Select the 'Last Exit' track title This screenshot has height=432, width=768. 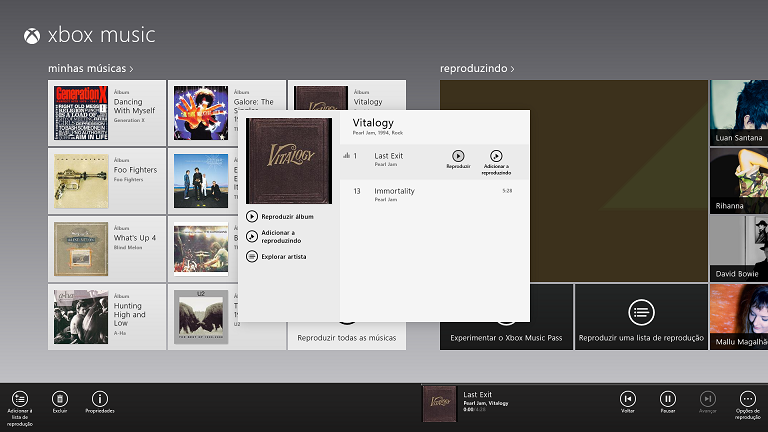pos(389,156)
